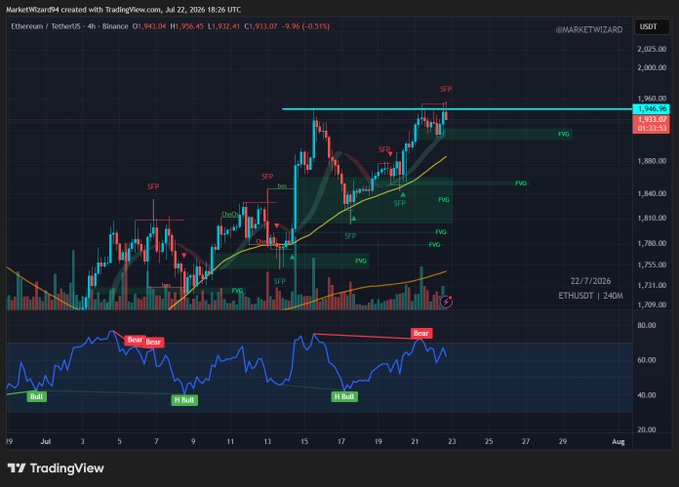Viewport: 679px width, 487px height.
Task: Click the 80.00 RSI axis value
Action: point(647,325)
